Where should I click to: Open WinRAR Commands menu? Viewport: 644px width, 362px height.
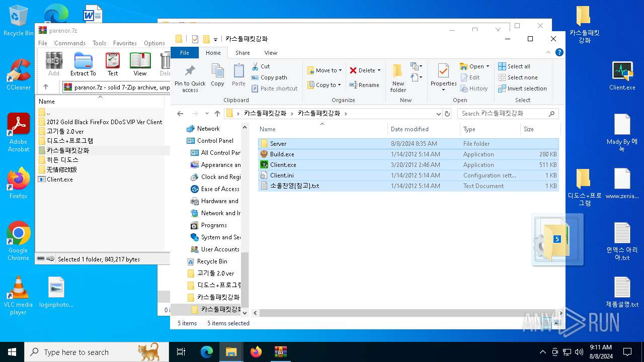(70, 43)
